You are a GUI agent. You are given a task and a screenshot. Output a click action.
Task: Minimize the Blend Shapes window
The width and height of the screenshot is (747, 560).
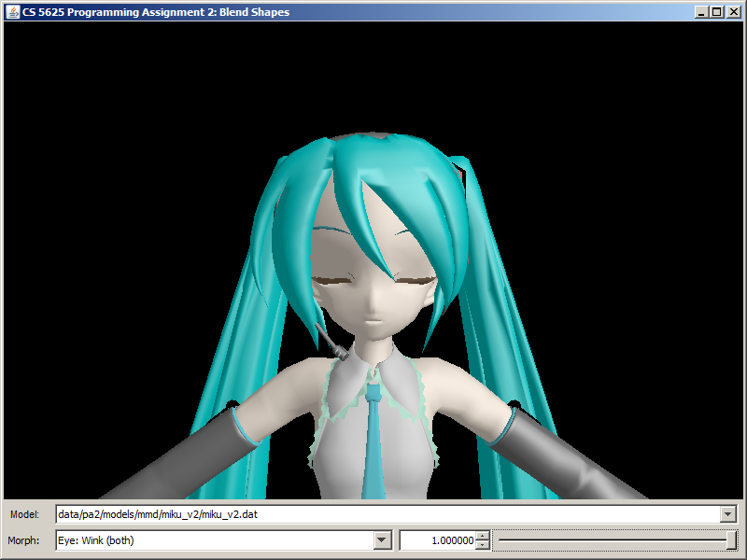coord(701,12)
